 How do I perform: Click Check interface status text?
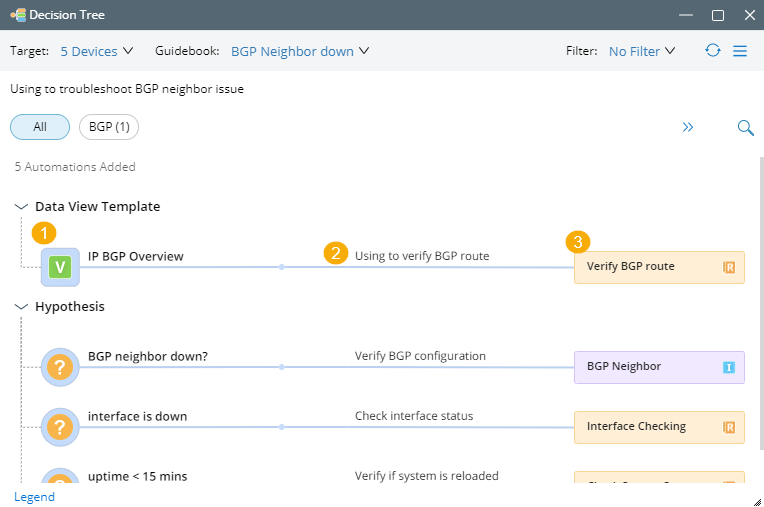414,415
